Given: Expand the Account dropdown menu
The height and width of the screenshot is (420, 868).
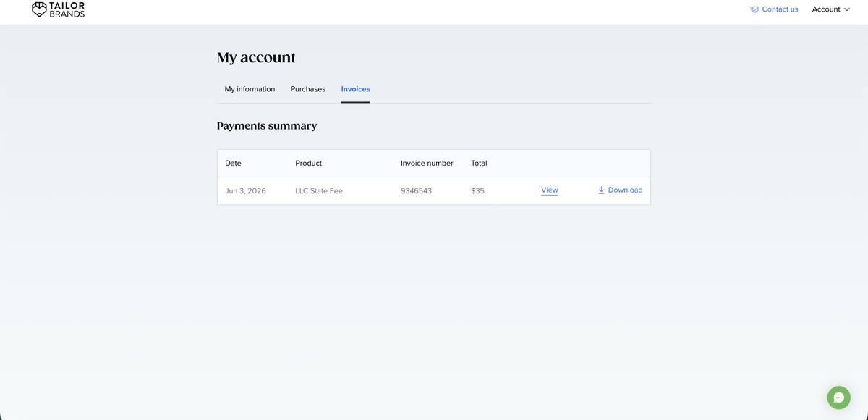Looking at the screenshot, I should pos(830,9).
